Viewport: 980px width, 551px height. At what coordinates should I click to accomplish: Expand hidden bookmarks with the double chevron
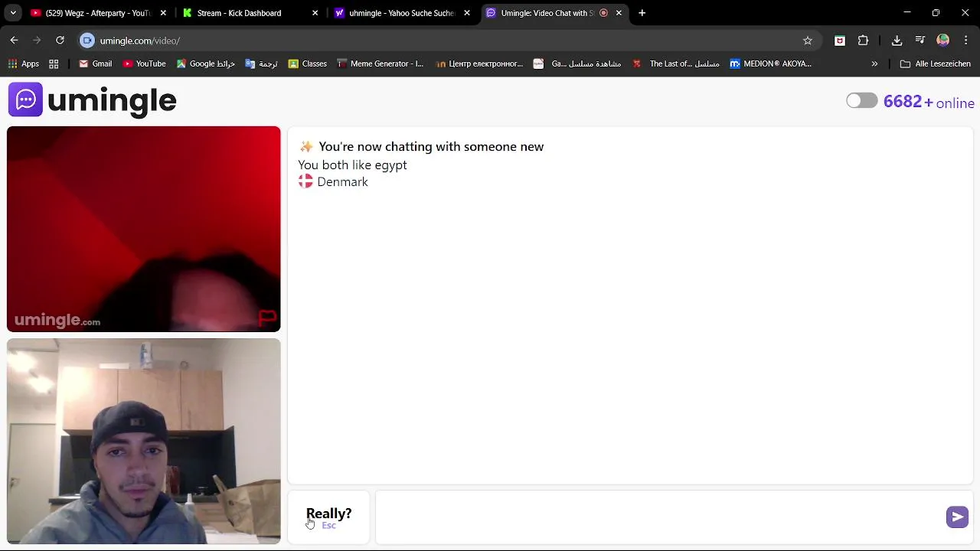pos(874,64)
